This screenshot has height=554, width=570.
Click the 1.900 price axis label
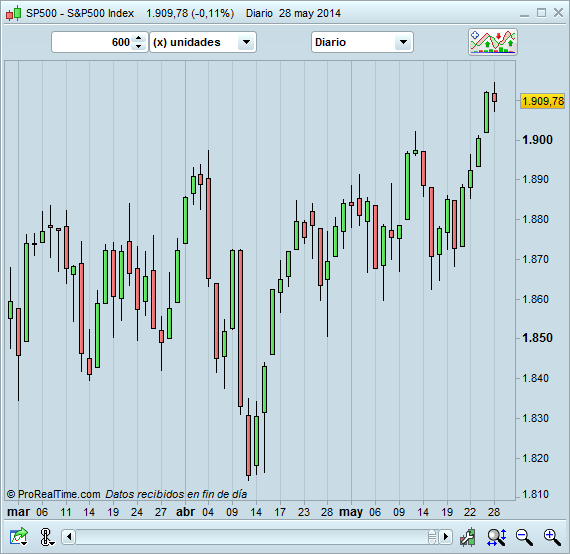tap(537, 140)
